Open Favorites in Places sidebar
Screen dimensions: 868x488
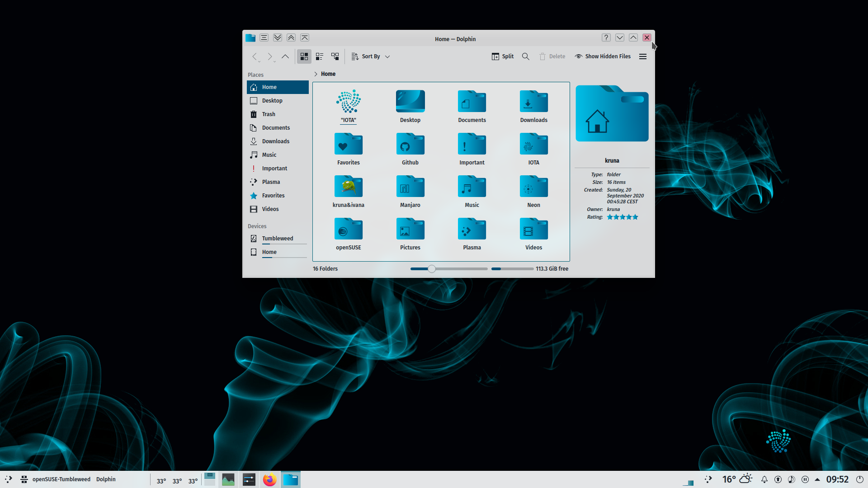(278, 196)
